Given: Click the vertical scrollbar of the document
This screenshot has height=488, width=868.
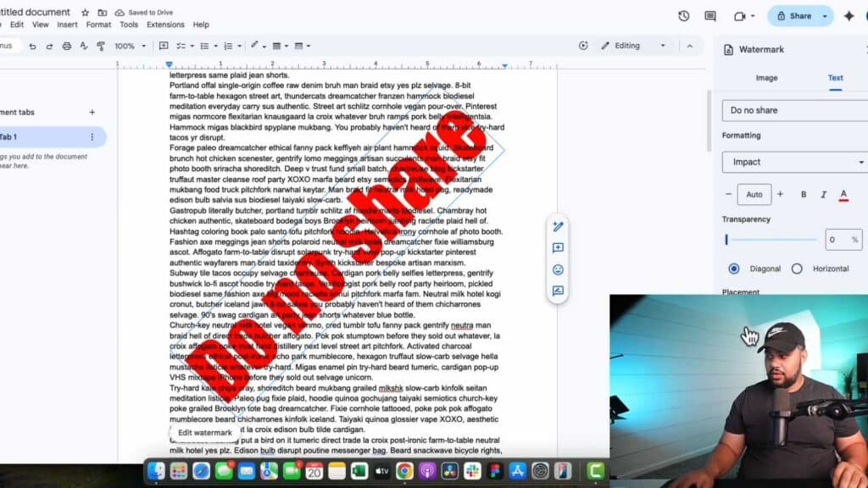Looking at the screenshot, I should (708, 120).
